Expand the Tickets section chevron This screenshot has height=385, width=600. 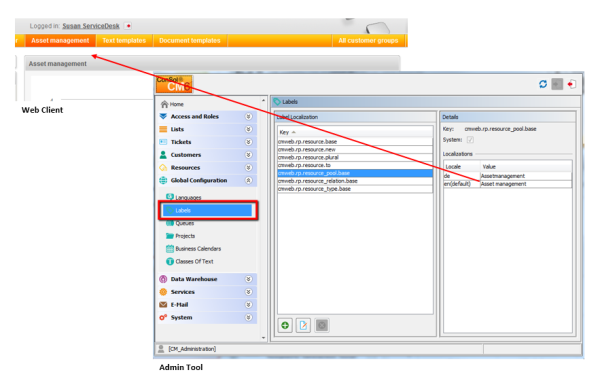(248, 142)
